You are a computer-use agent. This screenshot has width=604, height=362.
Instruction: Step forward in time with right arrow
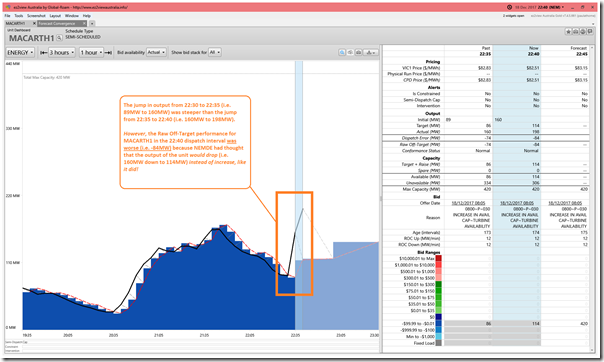108,52
